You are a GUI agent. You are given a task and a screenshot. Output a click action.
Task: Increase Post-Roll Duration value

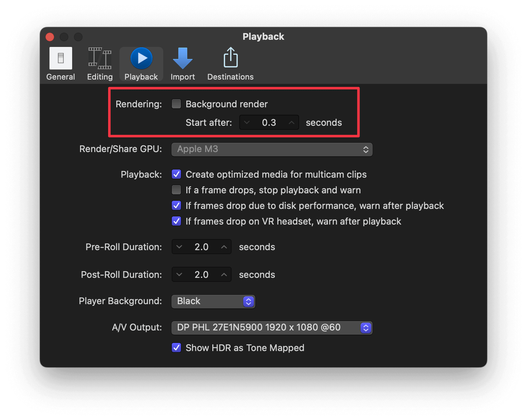click(224, 275)
